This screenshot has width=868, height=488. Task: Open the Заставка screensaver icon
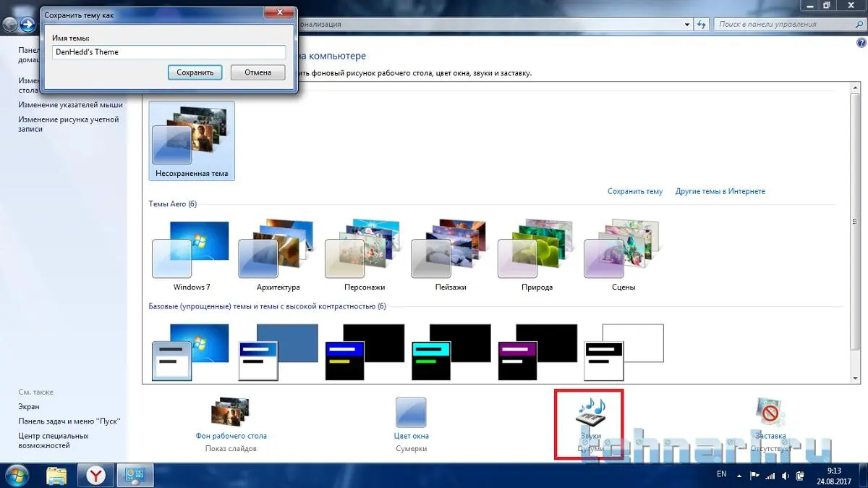point(770,412)
